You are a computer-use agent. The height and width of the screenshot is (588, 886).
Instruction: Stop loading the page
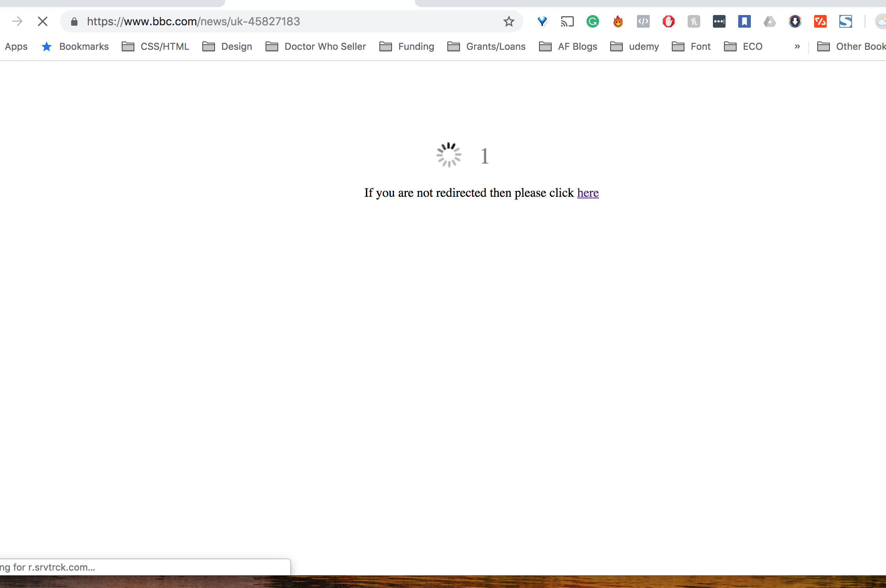(43, 21)
